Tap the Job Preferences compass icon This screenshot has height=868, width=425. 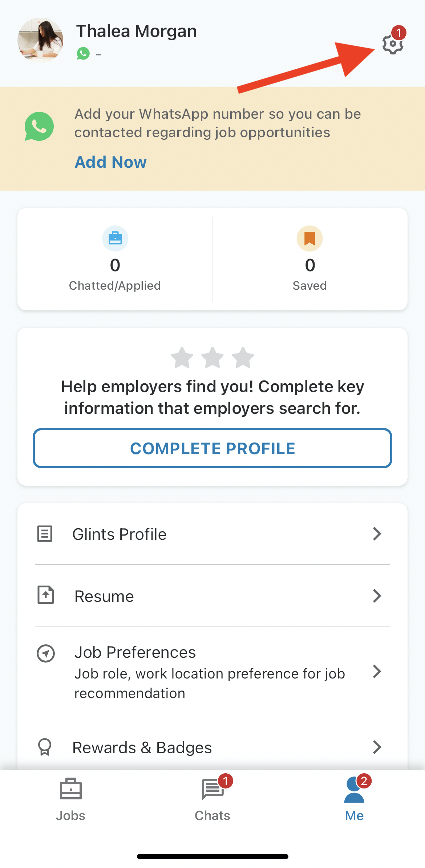click(46, 653)
